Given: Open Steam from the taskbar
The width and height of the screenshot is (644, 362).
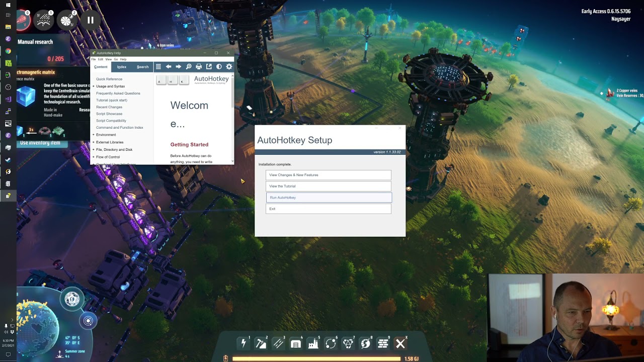Looking at the screenshot, I should [8, 159].
